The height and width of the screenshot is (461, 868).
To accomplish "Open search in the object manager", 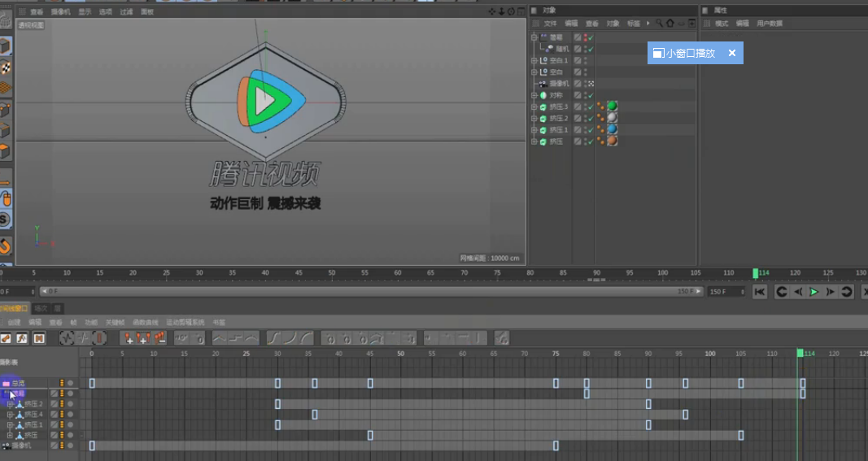I will click(x=659, y=24).
